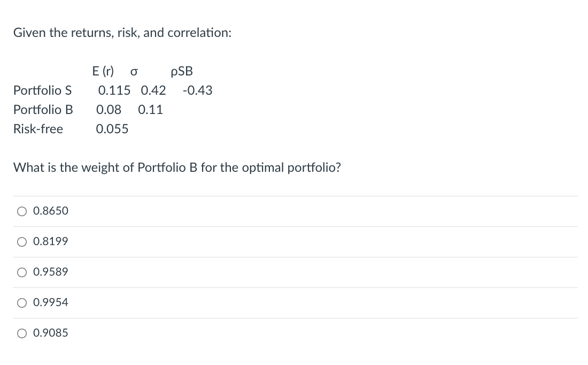Mark the 0.9589 radio option
The height and width of the screenshot is (365, 588).
(22, 272)
